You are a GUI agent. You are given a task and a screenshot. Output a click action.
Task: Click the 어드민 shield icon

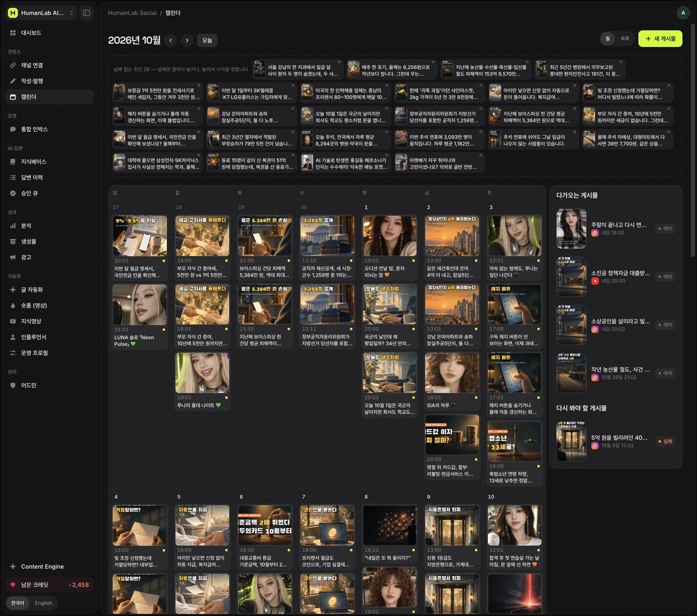coord(13,385)
